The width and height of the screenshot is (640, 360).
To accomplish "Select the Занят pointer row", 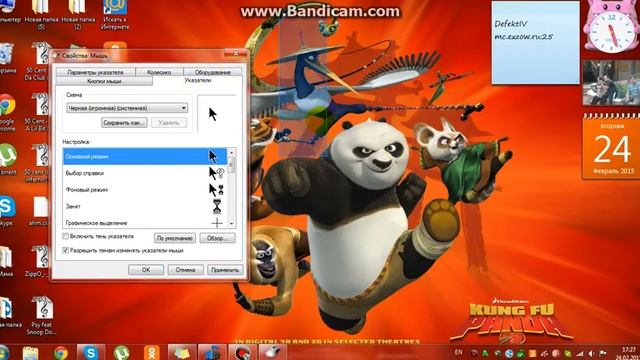I will coord(145,207).
